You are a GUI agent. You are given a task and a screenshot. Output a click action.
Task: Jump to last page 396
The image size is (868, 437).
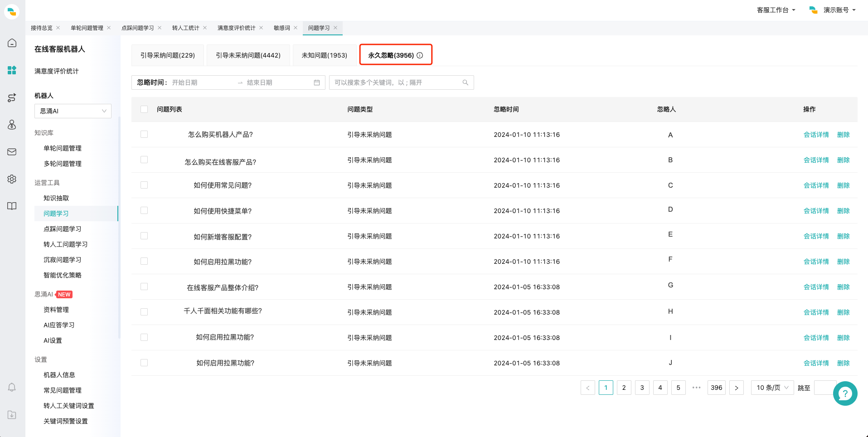click(x=717, y=388)
